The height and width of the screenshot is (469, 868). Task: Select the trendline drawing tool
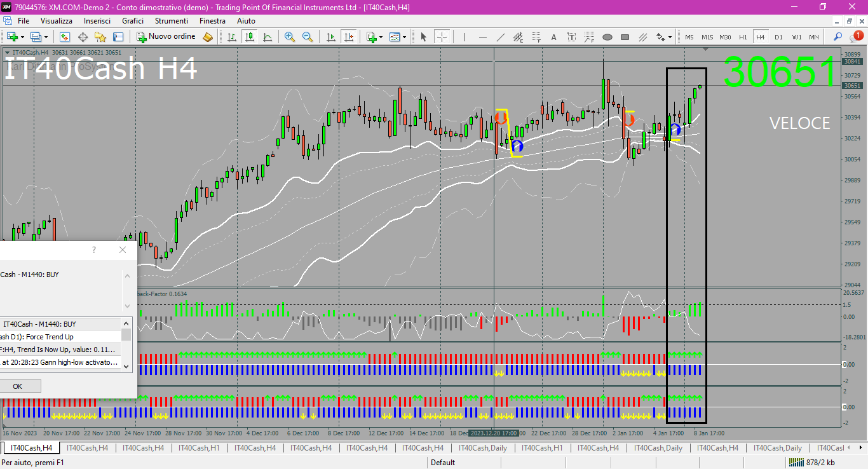point(500,37)
